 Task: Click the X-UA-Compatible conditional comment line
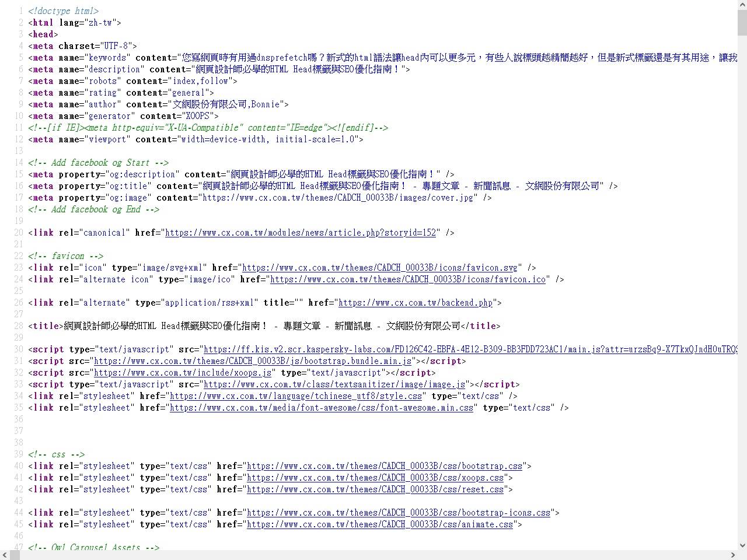point(208,128)
